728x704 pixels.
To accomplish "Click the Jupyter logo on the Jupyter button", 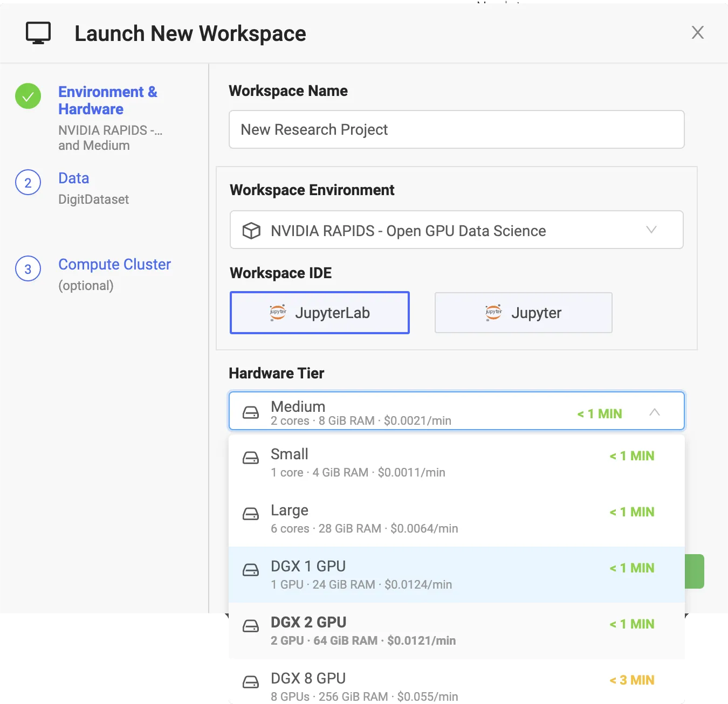I will [x=493, y=312].
